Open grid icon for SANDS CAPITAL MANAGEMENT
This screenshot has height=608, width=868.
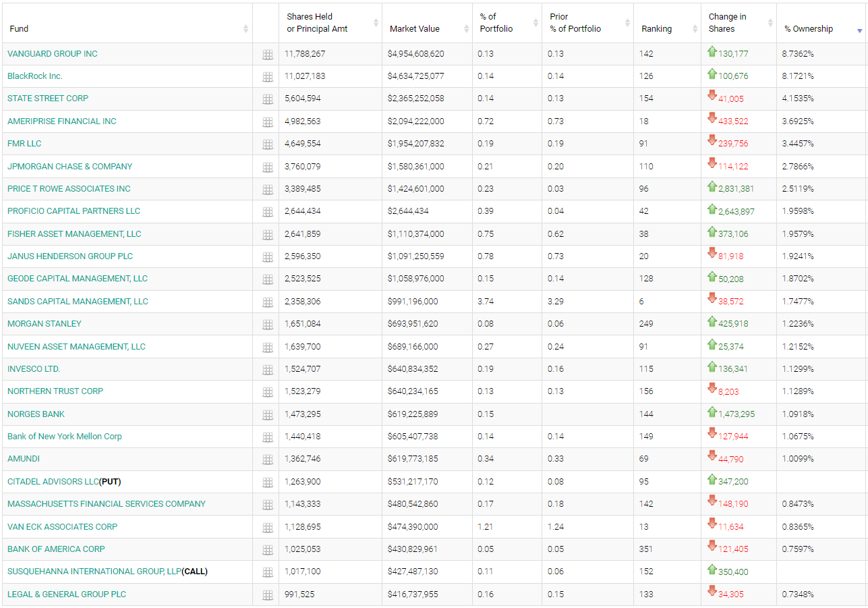point(267,302)
